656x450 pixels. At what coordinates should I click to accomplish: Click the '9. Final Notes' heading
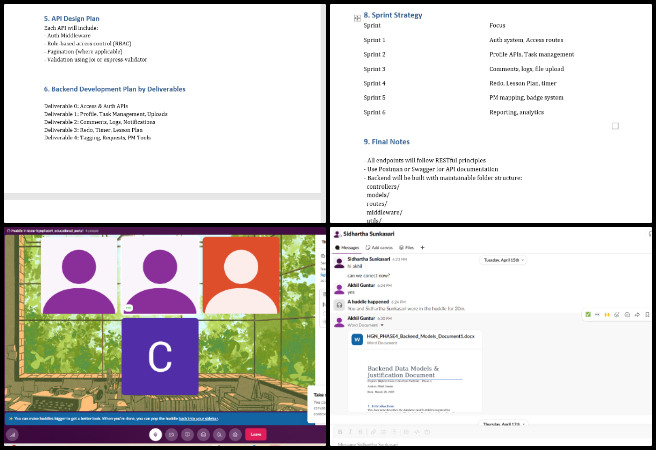coord(387,142)
